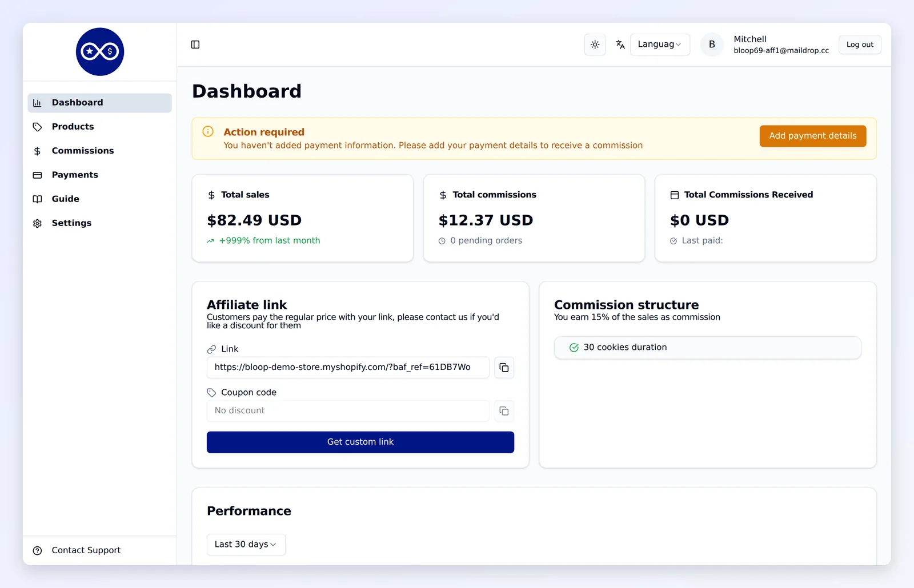Open the Commissions section
Viewport: 914px width, 588px height.
99,151
